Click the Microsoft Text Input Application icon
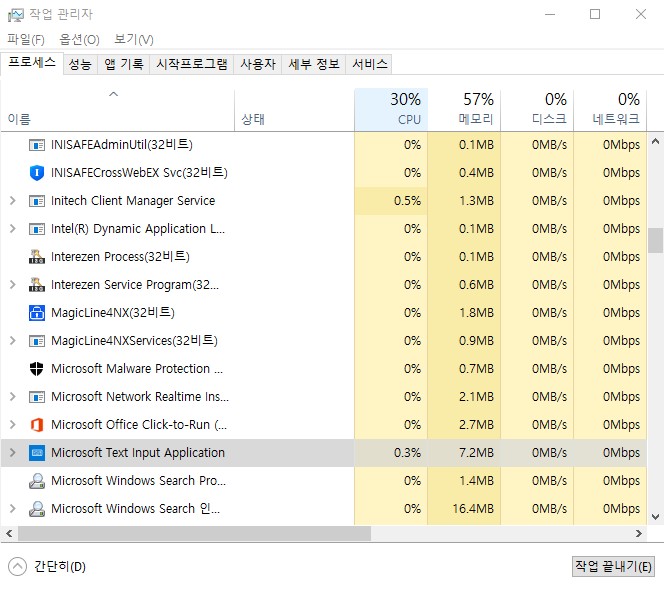The width and height of the screenshot is (664, 591). 37,453
